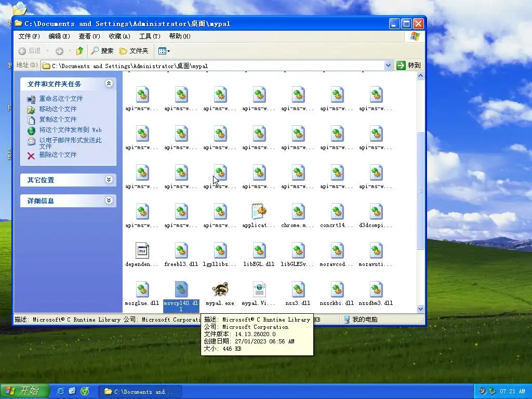Open the Favorites (收藏) menu

point(119,36)
